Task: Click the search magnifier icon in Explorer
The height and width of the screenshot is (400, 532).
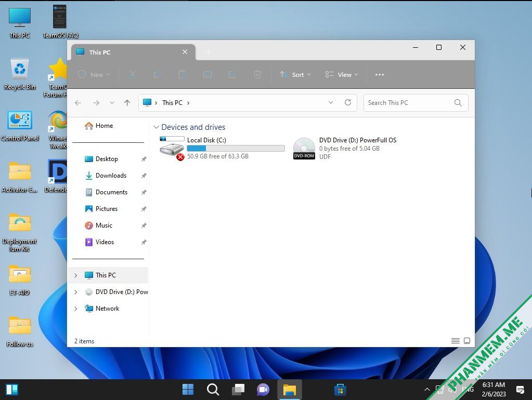Action: pyautogui.click(x=458, y=103)
